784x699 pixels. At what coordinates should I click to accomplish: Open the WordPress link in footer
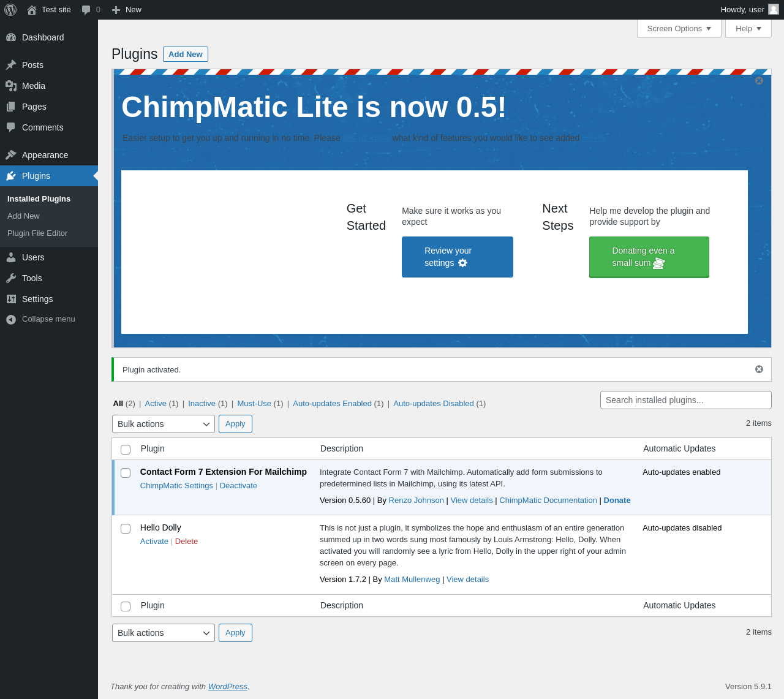click(228, 687)
